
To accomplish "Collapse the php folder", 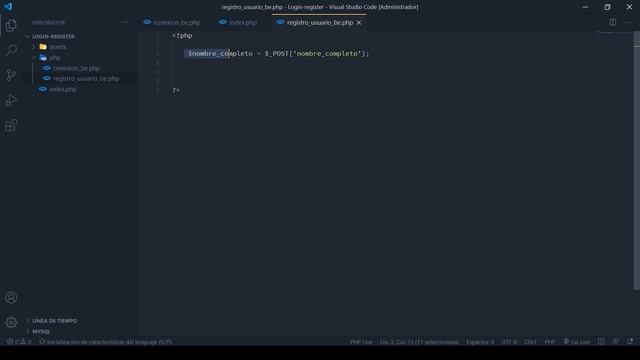I will tap(54, 58).
